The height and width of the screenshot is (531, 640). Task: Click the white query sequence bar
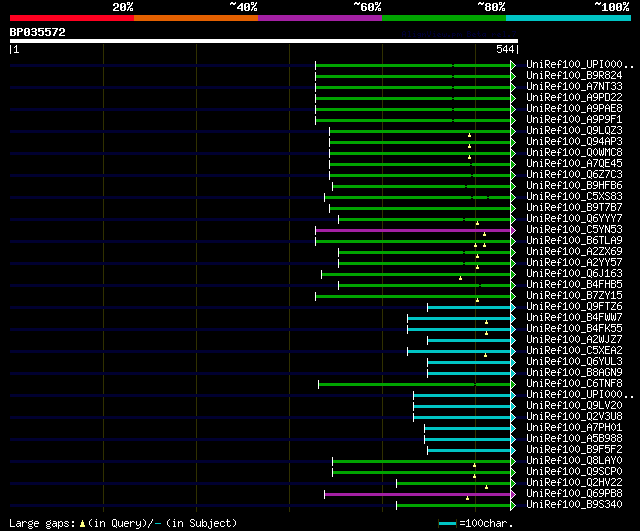(x=264, y=41)
